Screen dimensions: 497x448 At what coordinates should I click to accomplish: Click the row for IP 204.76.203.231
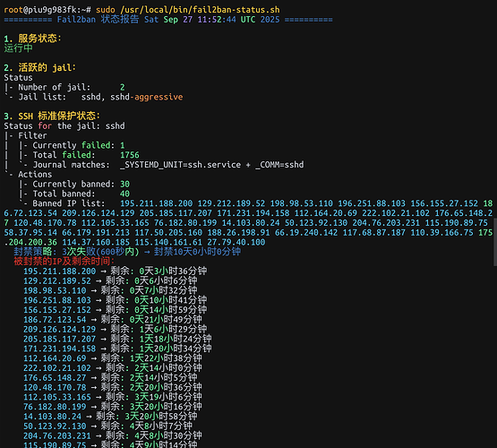click(x=113, y=436)
